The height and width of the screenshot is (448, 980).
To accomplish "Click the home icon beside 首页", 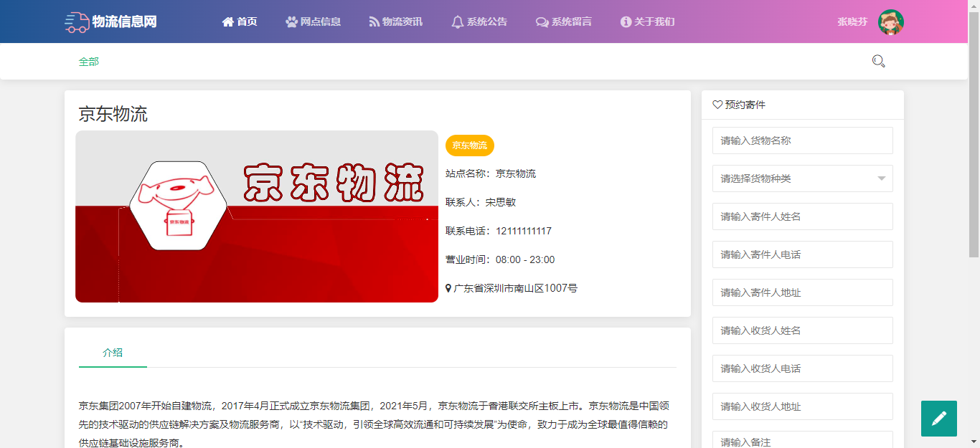I will (228, 22).
